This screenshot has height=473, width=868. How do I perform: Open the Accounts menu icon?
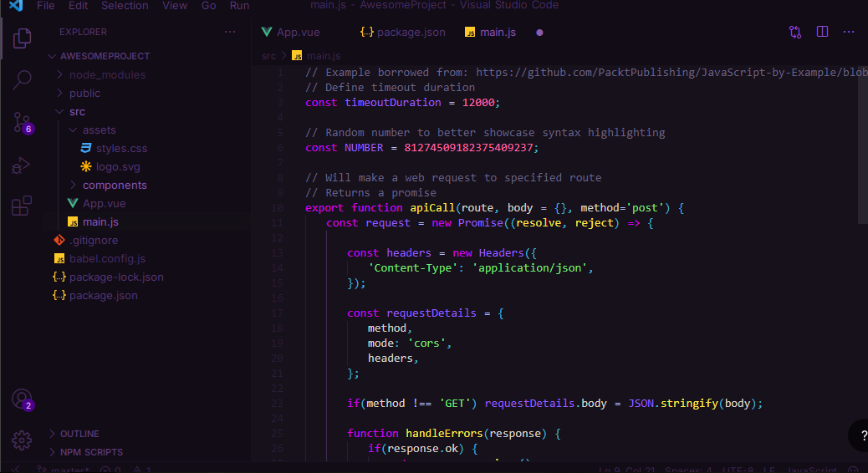[x=23, y=399]
